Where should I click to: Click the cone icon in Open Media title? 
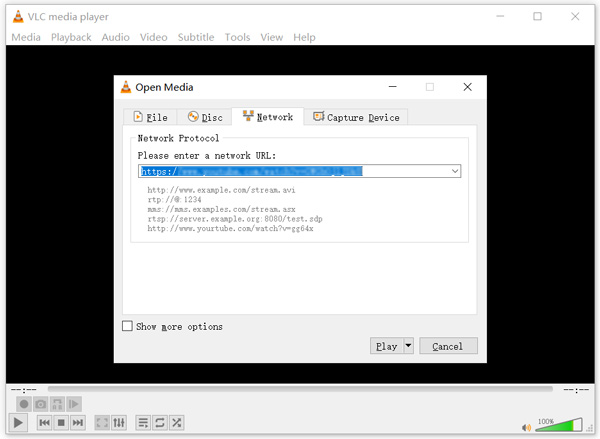126,87
